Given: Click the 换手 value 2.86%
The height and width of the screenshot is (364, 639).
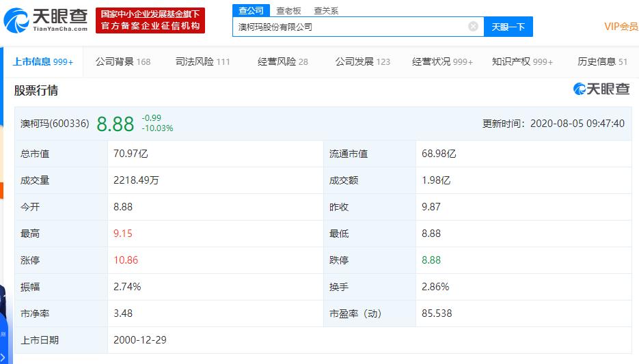Looking at the screenshot, I should (x=435, y=287).
